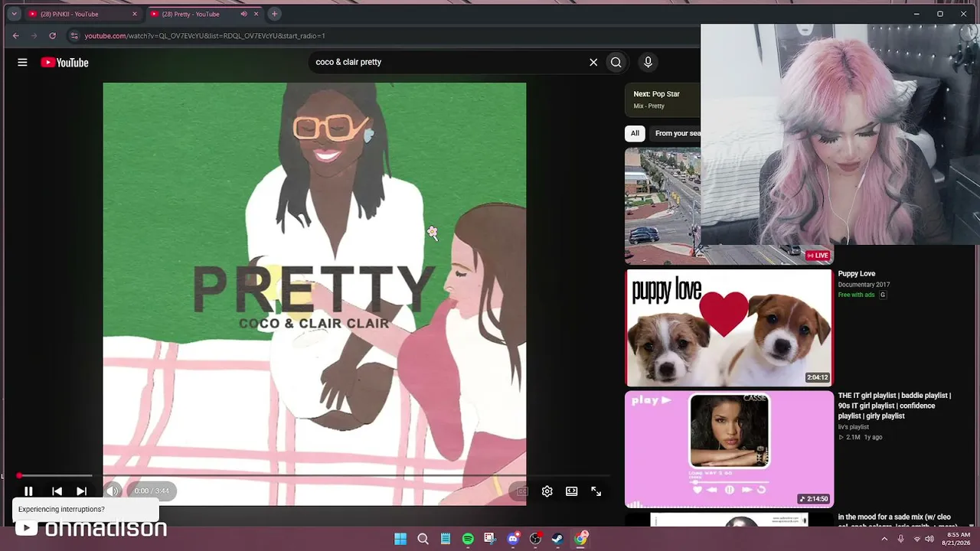
Task: Open Steam from the taskbar
Action: [x=558, y=539]
